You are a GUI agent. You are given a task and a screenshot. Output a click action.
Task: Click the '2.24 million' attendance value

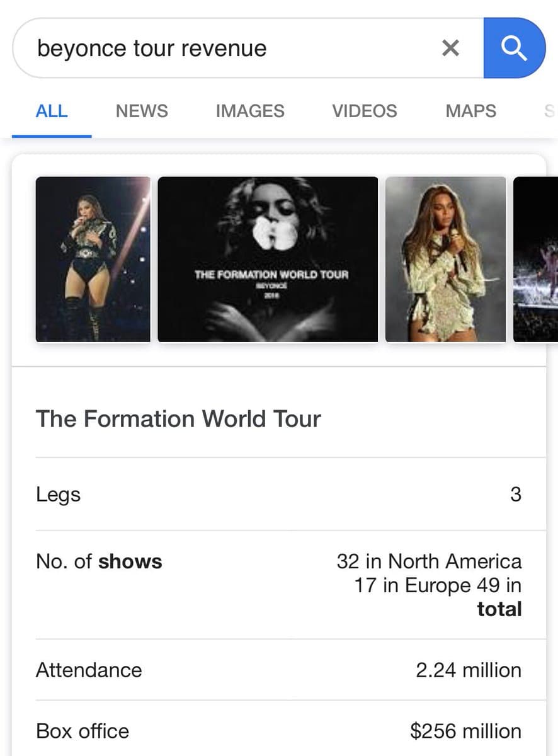click(468, 670)
